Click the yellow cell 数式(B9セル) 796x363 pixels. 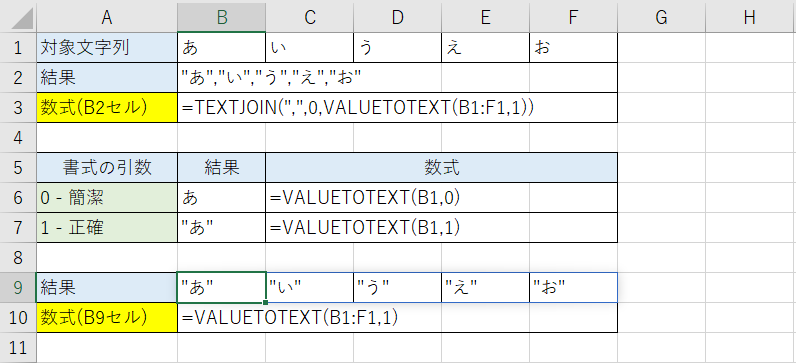tap(107, 318)
